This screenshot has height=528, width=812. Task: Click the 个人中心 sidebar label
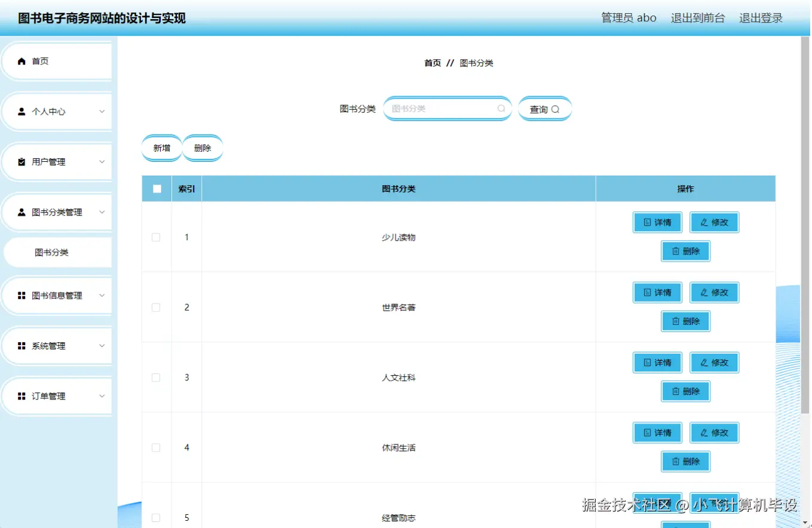tap(48, 112)
